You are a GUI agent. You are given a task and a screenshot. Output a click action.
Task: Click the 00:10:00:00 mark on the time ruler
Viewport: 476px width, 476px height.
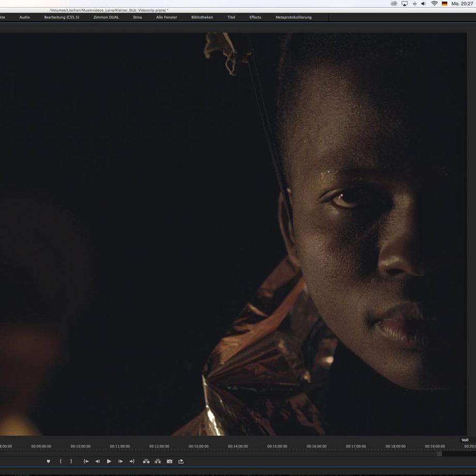click(80, 446)
